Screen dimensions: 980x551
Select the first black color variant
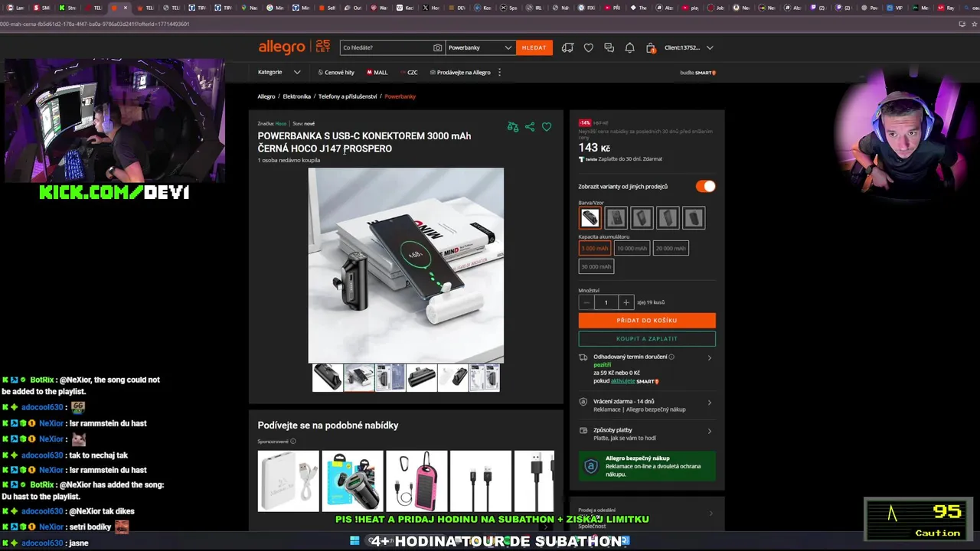(590, 218)
